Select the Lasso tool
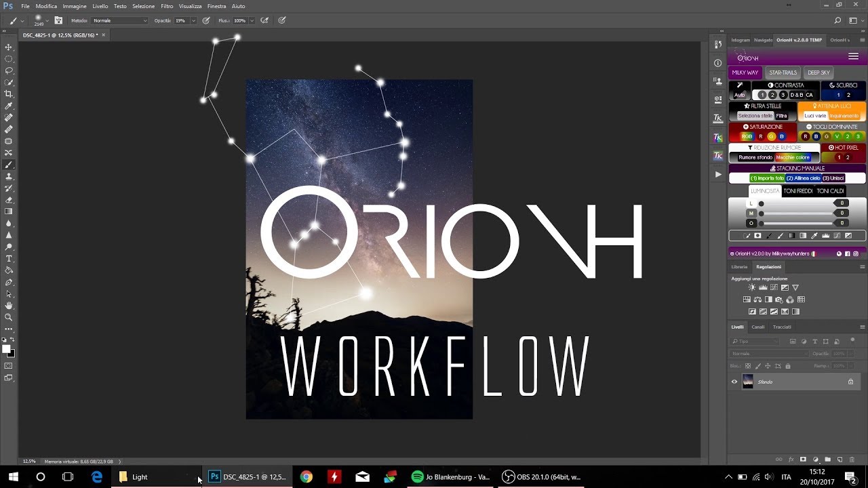The height and width of the screenshot is (488, 868). pos(9,70)
